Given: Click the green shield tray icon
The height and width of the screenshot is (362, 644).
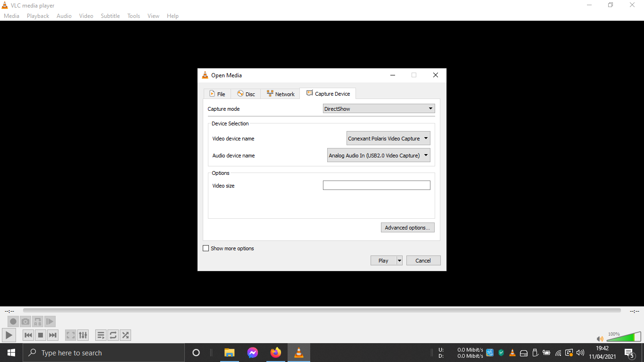Looking at the screenshot, I should tap(501, 353).
